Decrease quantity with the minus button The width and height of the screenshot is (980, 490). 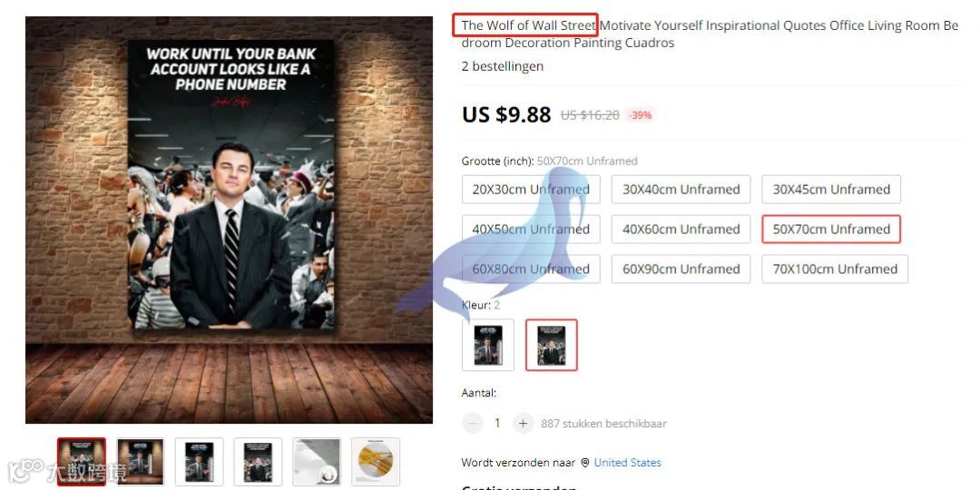pyautogui.click(x=473, y=423)
